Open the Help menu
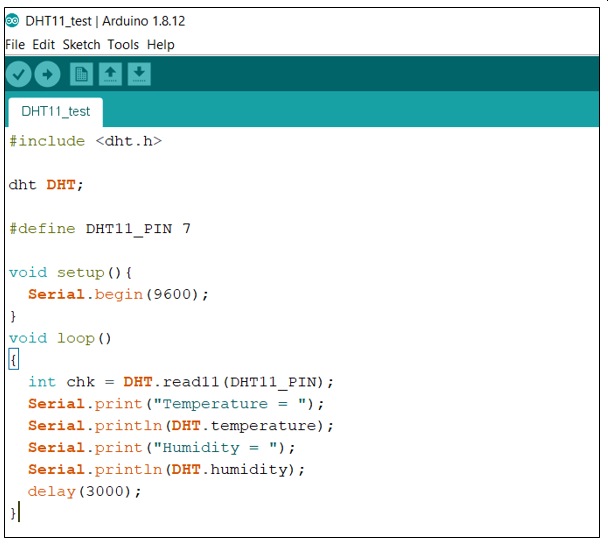 point(161,45)
